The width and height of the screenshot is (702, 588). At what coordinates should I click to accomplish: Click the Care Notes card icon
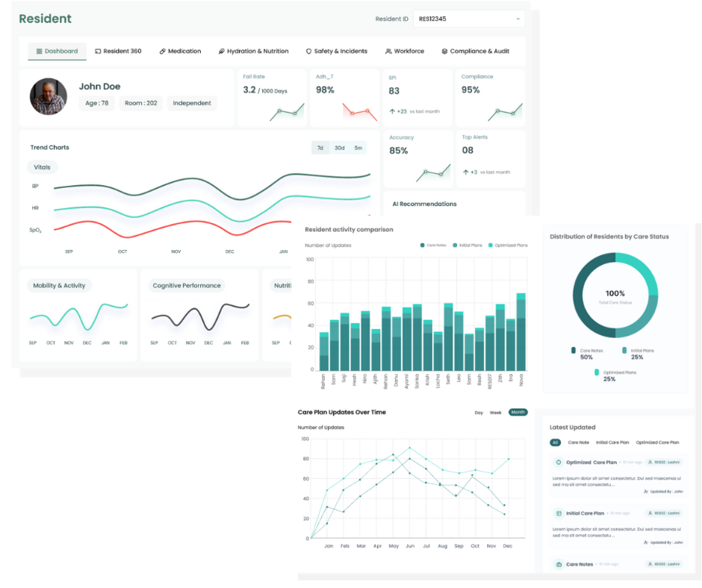pos(559,564)
